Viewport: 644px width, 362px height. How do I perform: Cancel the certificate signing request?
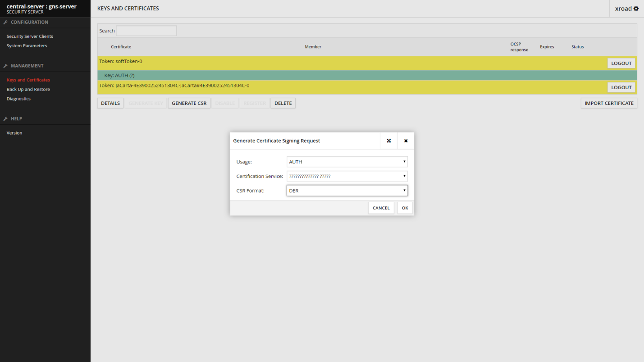click(x=381, y=208)
